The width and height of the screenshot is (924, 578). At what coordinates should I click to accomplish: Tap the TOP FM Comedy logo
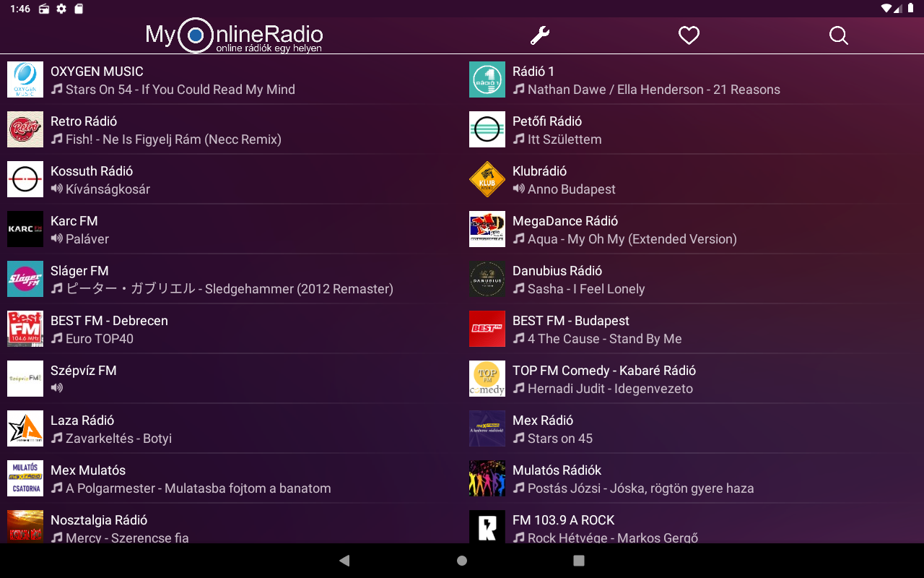(x=487, y=379)
